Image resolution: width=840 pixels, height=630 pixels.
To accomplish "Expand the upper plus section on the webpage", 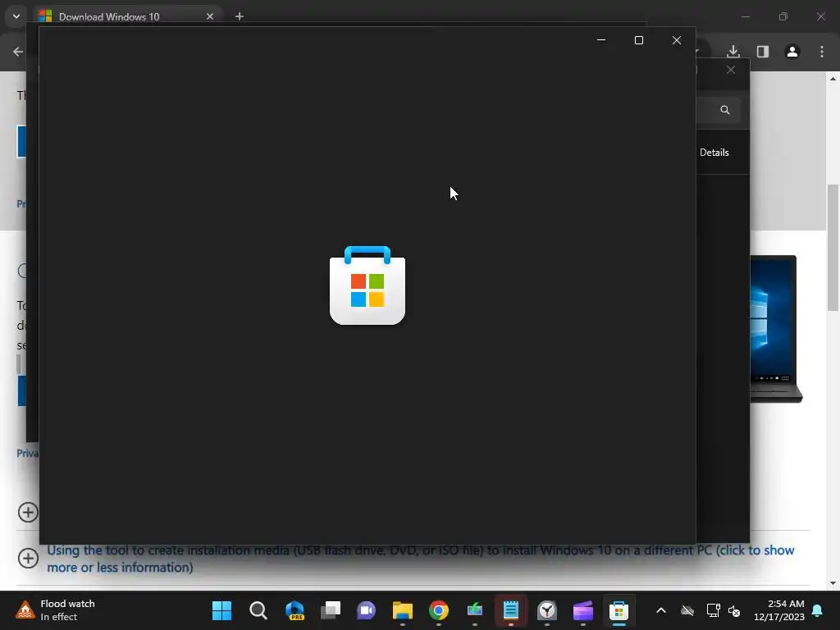I will tap(28, 512).
